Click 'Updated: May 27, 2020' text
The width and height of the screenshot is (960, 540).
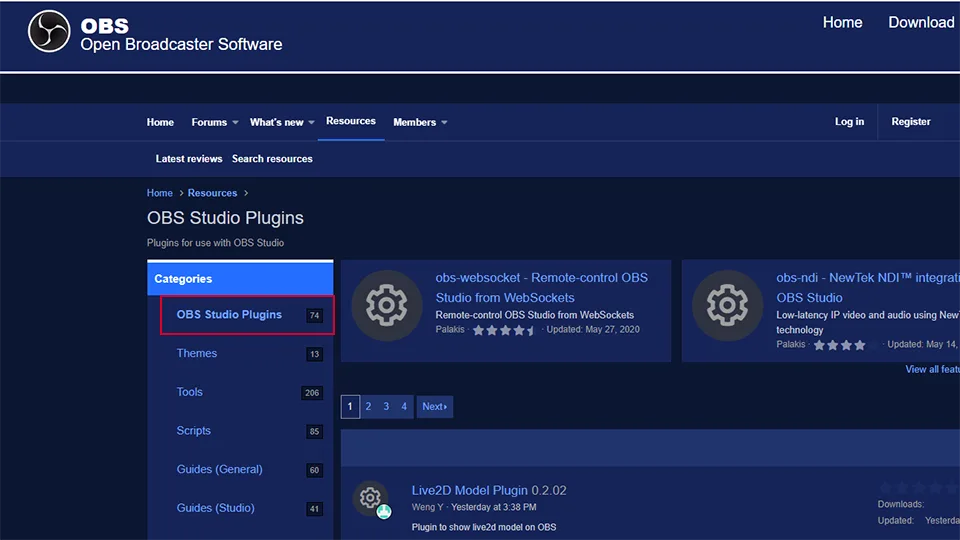[x=593, y=329]
